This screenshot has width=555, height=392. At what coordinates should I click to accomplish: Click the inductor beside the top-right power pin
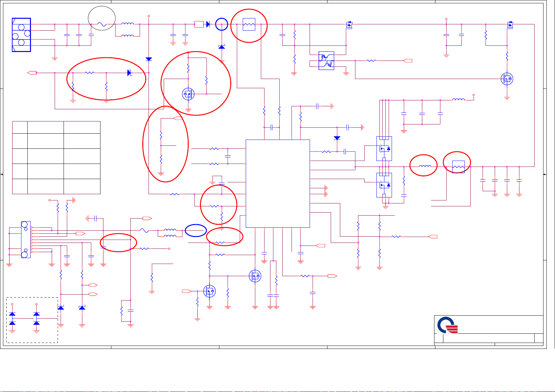[x=458, y=99]
